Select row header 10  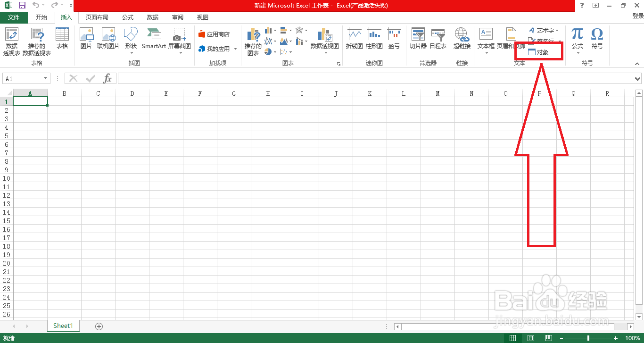click(x=7, y=178)
